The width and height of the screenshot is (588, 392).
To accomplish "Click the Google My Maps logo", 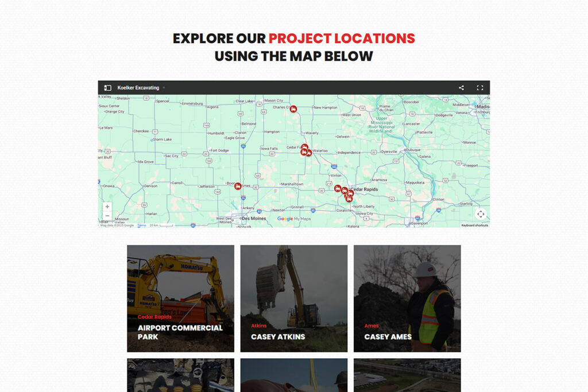I will 293,219.
